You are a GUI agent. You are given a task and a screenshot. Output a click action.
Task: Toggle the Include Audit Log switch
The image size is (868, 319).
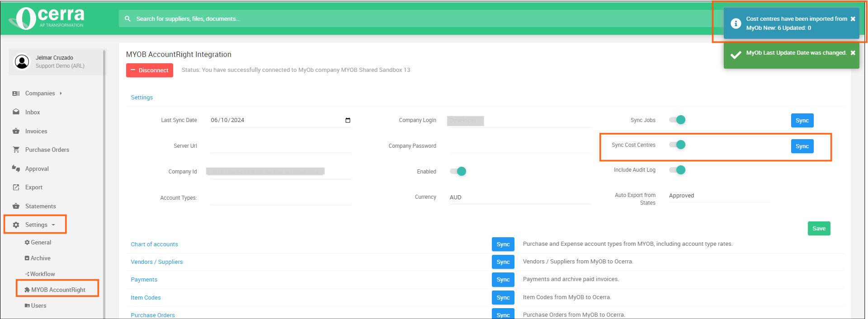(x=677, y=170)
